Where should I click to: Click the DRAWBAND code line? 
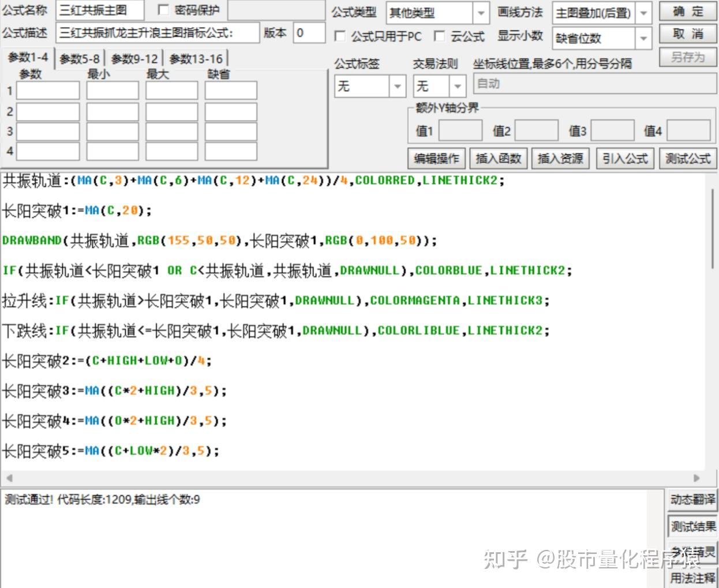220,241
